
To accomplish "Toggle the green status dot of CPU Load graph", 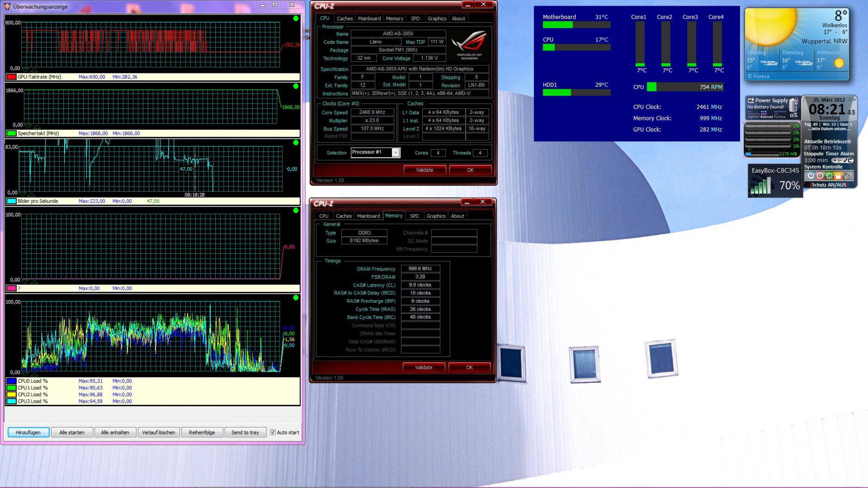I will tap(296, 298).
